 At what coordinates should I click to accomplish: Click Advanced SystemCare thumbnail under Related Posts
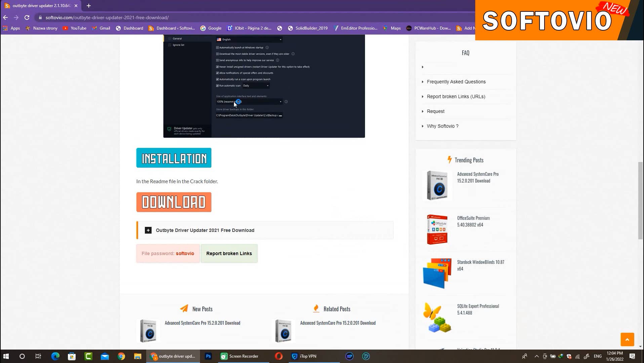pos(283,331)
